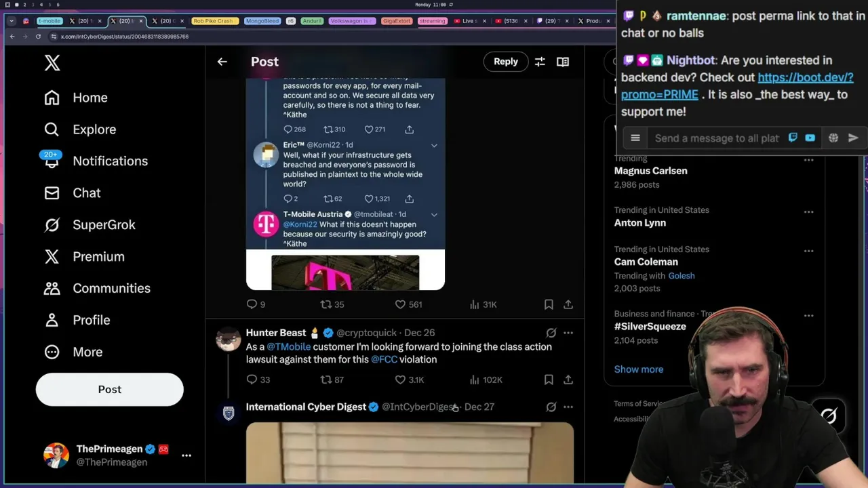Switch to the t-mobile browser tab group
This screenshot has width=868, height=488.
click(50, 21)
